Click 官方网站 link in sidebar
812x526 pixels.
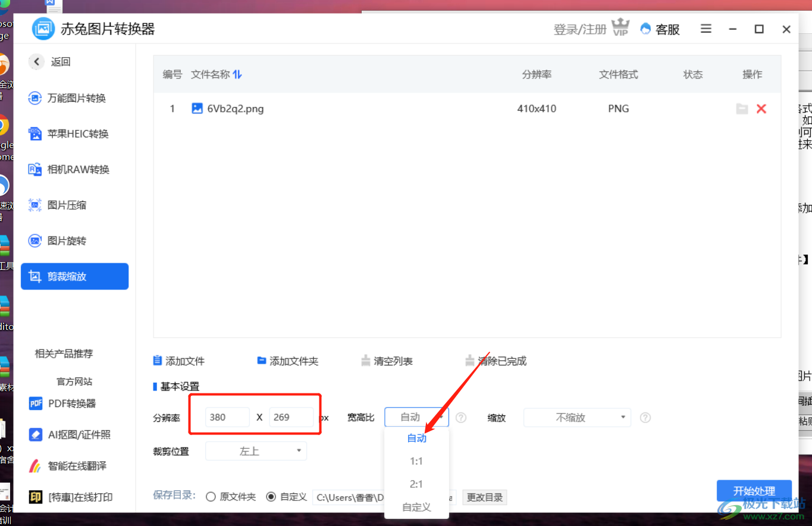click(74, 382)
